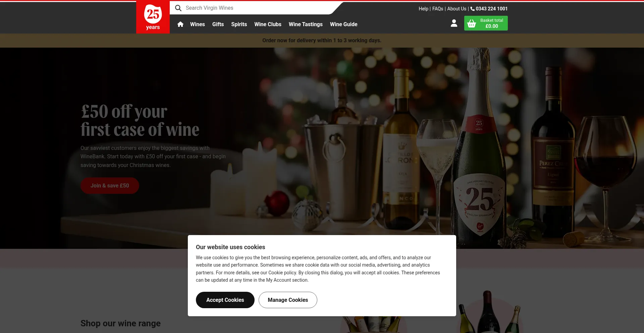The width and height of the screenshot is (644, 333).
Task: Go to Wine Tastings
Action: pos(306,24)
